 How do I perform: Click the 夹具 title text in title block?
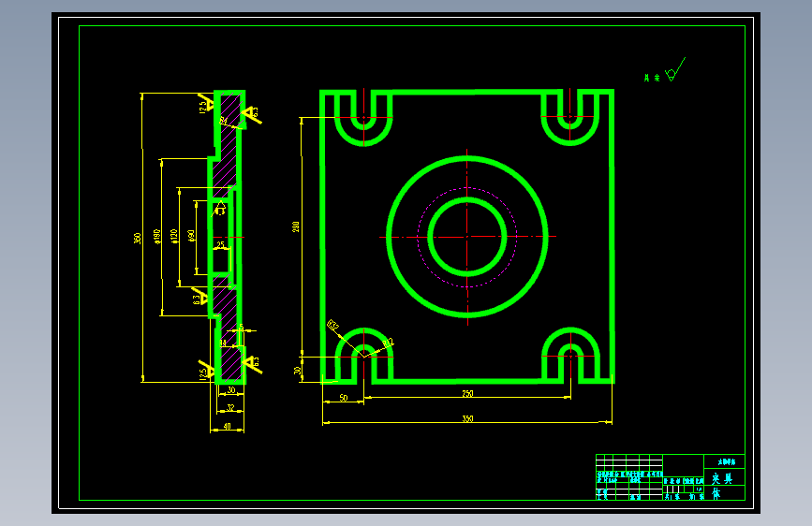(x=722, y=478)
